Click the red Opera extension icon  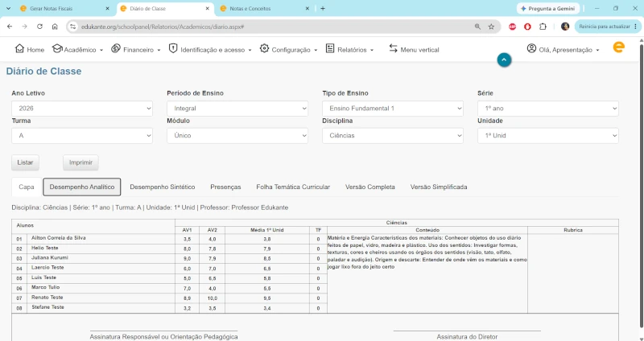(527, 27)
